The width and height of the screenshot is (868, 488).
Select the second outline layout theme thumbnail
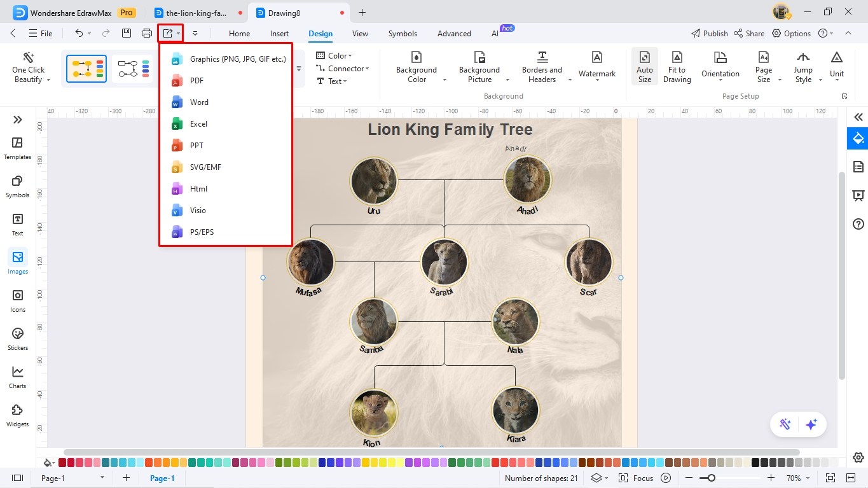tap(133, 69)
